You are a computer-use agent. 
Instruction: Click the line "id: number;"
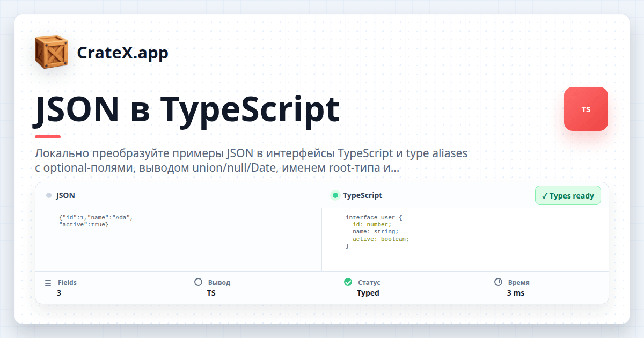pos(372,225)
